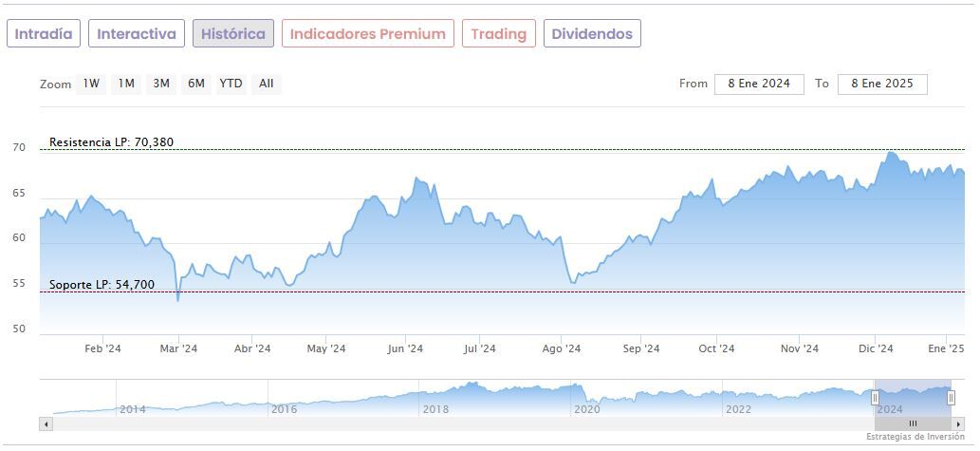Zoom the chart to 1M
The height and width of the screenshot is (451, 980).
tap(126, 84)
